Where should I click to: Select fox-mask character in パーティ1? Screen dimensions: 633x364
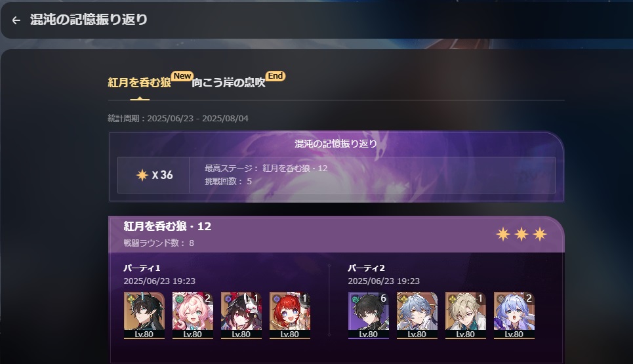click(x=241, y=315)
